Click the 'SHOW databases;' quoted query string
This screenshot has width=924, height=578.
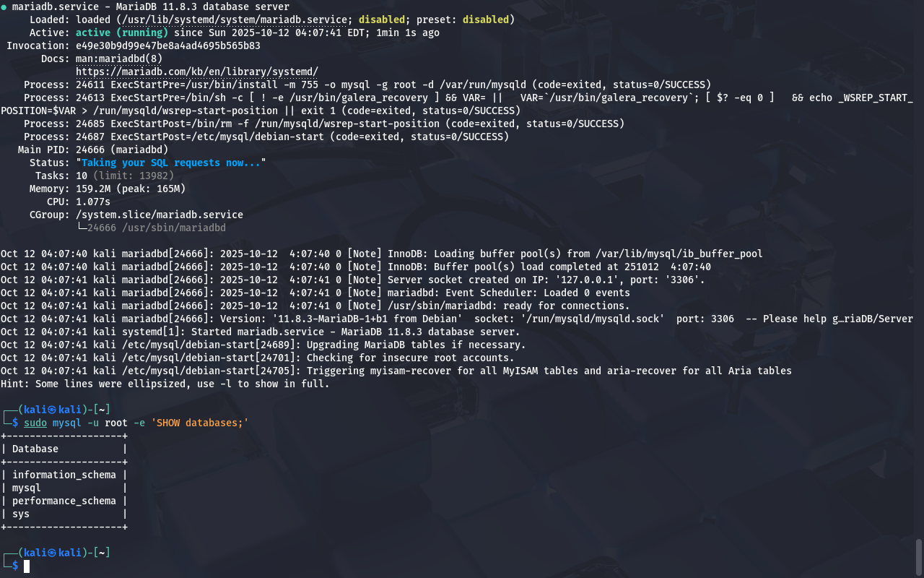click(x=200, y=423)
